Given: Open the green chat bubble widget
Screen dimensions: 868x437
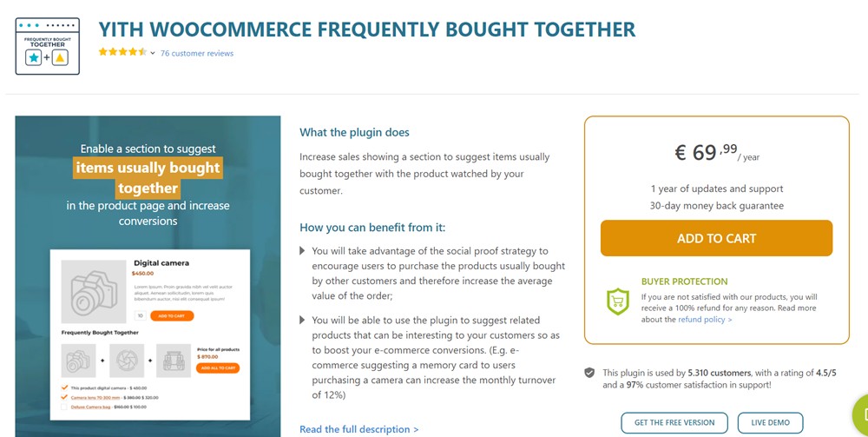Looking at the screenshot, I should coord(861,415).
